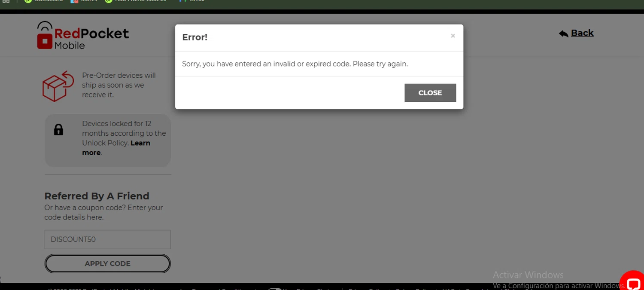Open the red live chat bubble icon
Image resolution: width=644 pixels, height=290 pixels.
click(x=633, y=282)
